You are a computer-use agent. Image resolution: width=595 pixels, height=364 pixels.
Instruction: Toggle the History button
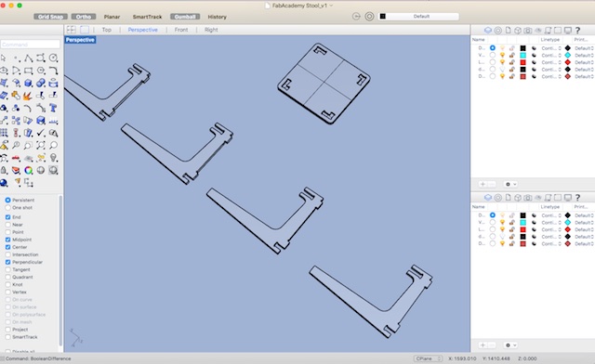point(217,17)
